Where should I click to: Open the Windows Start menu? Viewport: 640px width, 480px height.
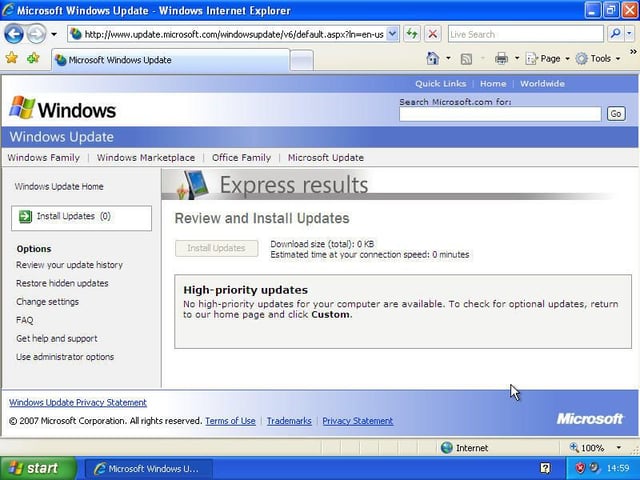(x=39, y=468)
